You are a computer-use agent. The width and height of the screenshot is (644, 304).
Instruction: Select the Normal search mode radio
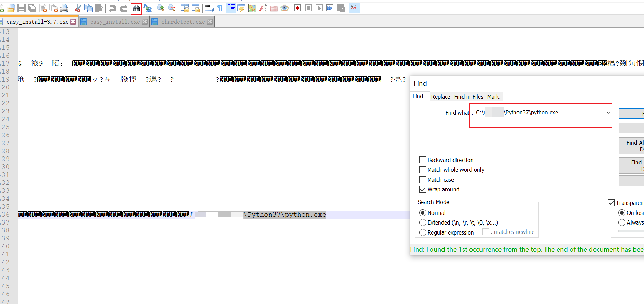tap(422, 213)
